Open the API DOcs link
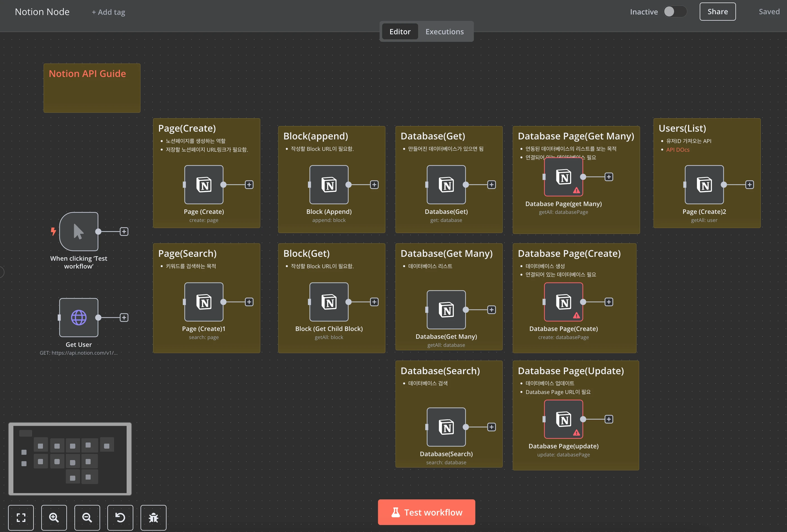787x532 pixels. click(x=678, y=150)
